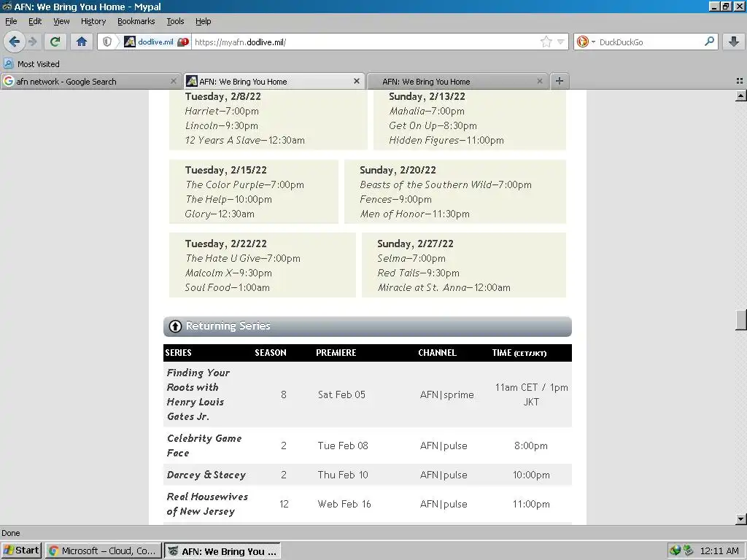Image resolution: width=747 pixels, height=560 pixels.
Task: Click 'Finding Your Roots with Henry Louis Gates Jr.'
Action: click(x=198, y=394)
